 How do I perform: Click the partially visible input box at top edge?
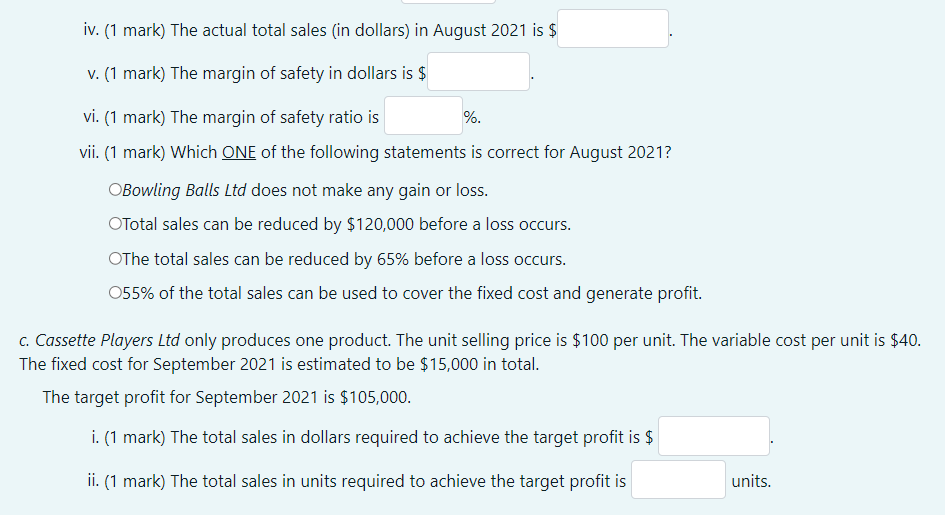[x=448, y=2]
